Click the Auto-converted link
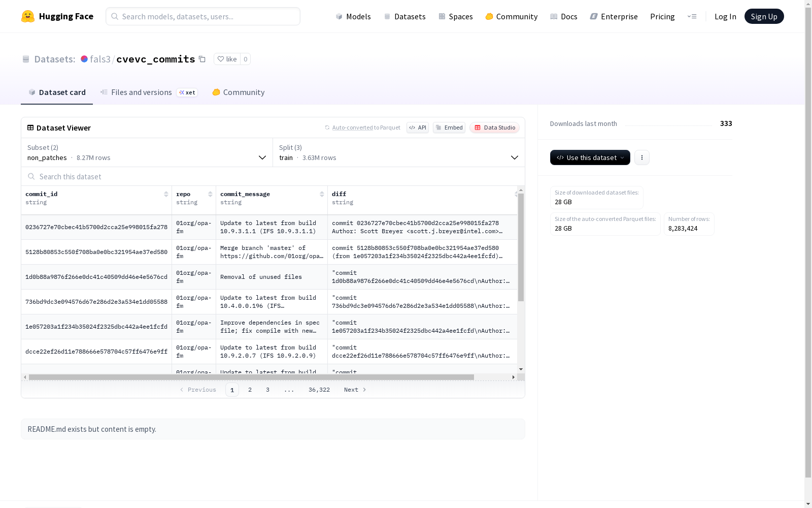The height and width of the screenshot is (508, 812). tap(352, 128)
